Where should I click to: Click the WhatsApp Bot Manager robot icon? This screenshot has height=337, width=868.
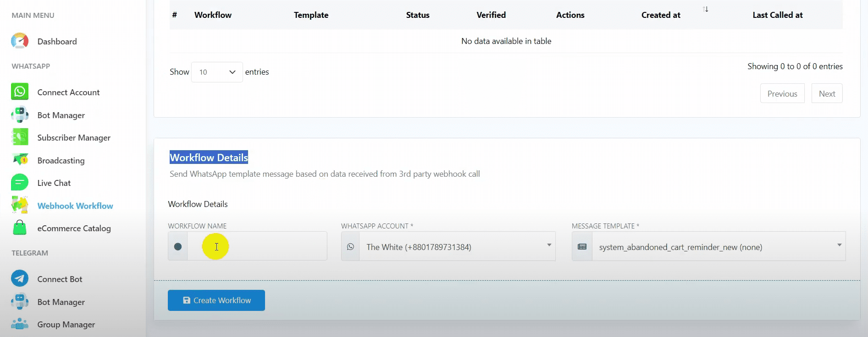coord(20,115)
